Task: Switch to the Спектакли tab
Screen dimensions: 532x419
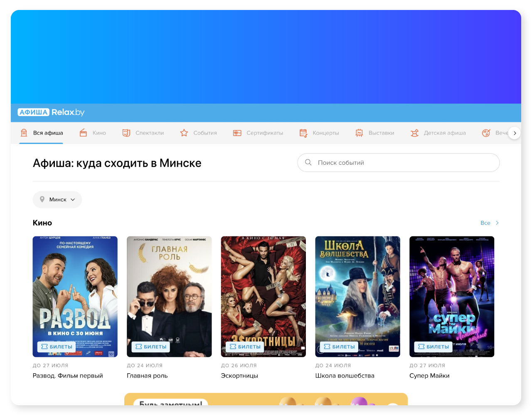Action: pyautogui.click(x=143, y=133)
